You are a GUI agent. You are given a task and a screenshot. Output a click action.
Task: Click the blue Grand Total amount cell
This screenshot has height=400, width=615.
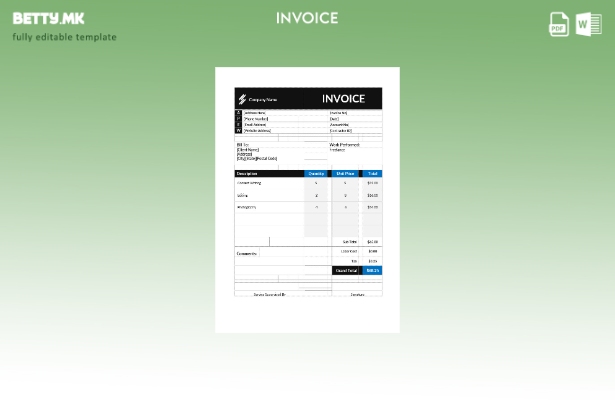click(372, 270)
